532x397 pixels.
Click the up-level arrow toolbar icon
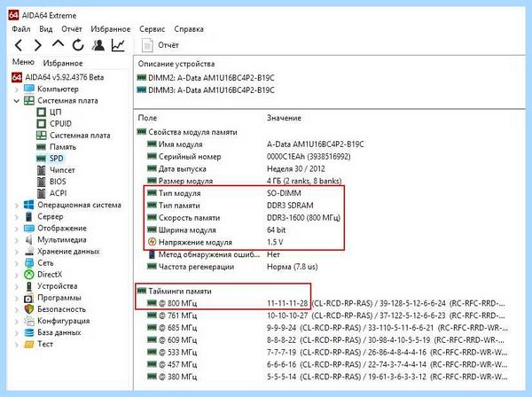coord(58,44)
